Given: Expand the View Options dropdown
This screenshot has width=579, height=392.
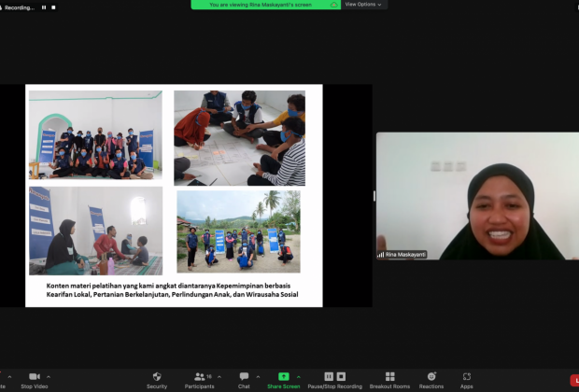Looking at the screenshot, I should point(363,5).
